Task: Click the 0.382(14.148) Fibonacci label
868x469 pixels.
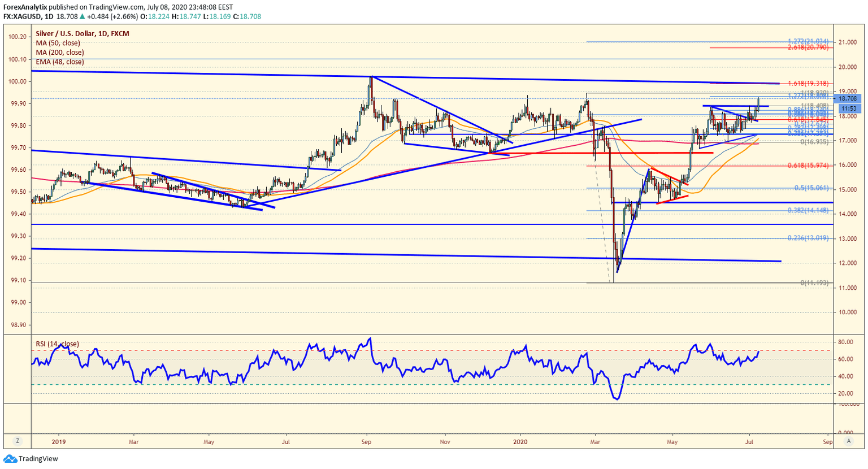Action: (809, 211)
